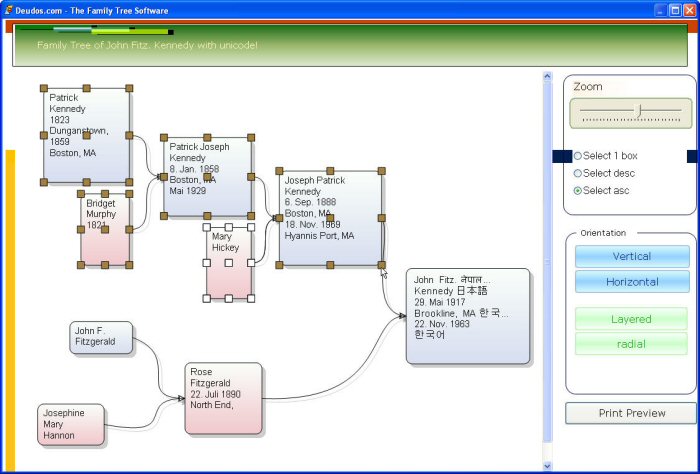Choose the 'Select asc' radio option
The height and width of the screenshot is (474, 700).
click(x=578, y=190)
